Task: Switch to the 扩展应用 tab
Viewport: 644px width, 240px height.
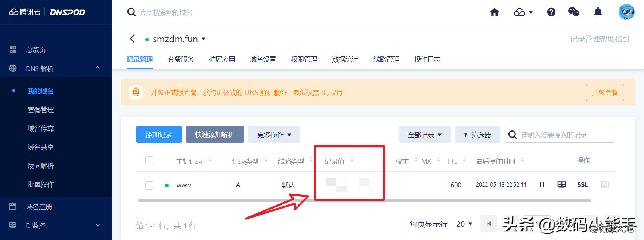Action: (x=222, y=59)
